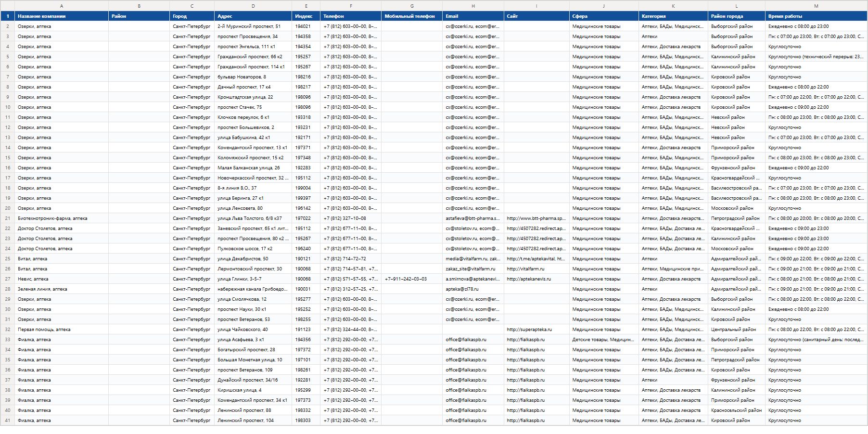Select row number 41
Viewport: 868px width, 434px height.
coord(8,421)
